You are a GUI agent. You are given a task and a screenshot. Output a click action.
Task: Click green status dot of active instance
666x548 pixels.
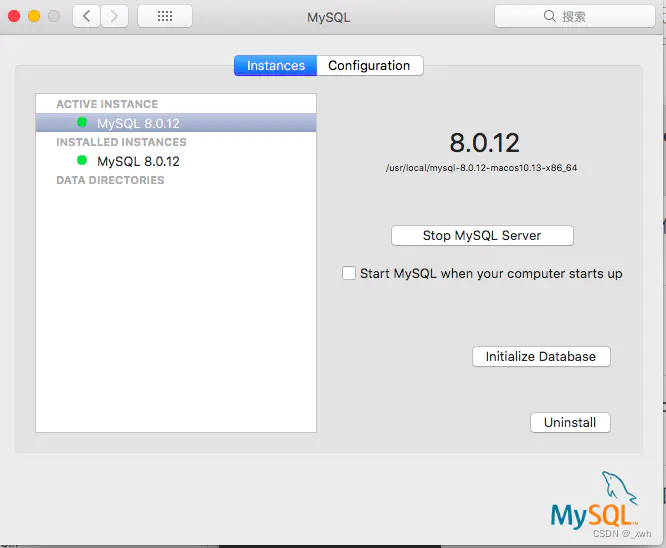82,122
